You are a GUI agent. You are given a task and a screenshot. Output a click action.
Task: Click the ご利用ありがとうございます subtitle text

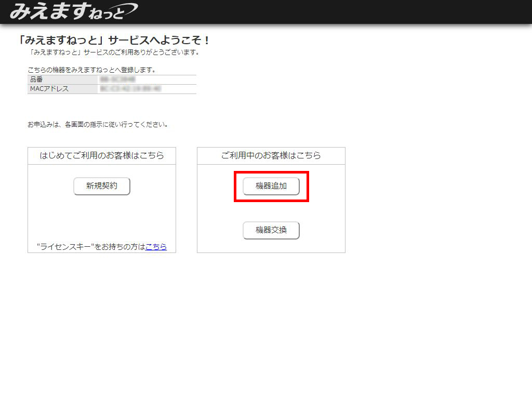pyautogui.click(x=114, y=52)
